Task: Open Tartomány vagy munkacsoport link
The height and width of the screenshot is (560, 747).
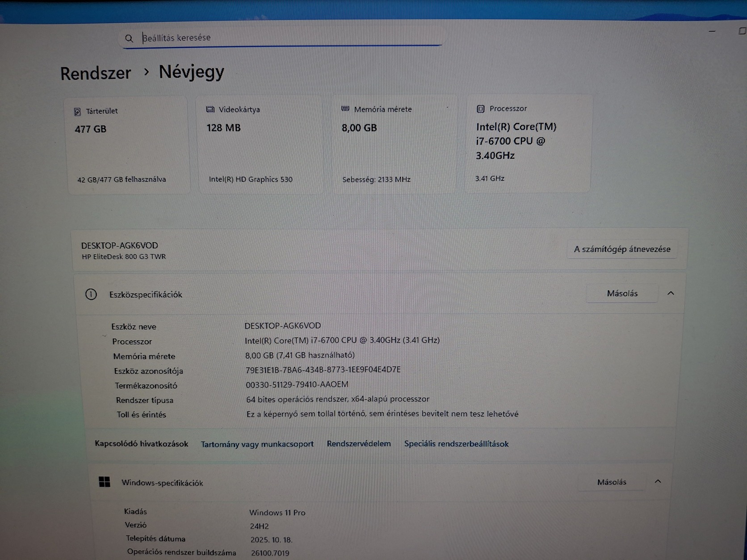Action: (x=257, y=444)
